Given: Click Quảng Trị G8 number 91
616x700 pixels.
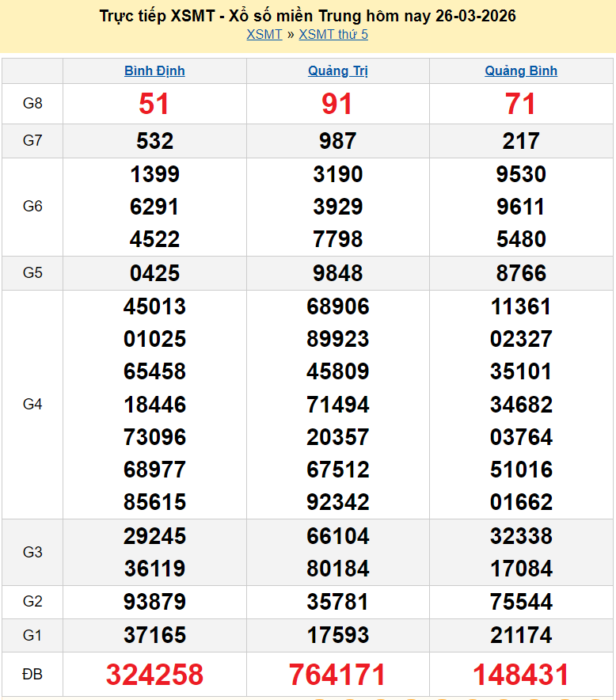Looking at the screenshot, I should click(x=338, y=104).
